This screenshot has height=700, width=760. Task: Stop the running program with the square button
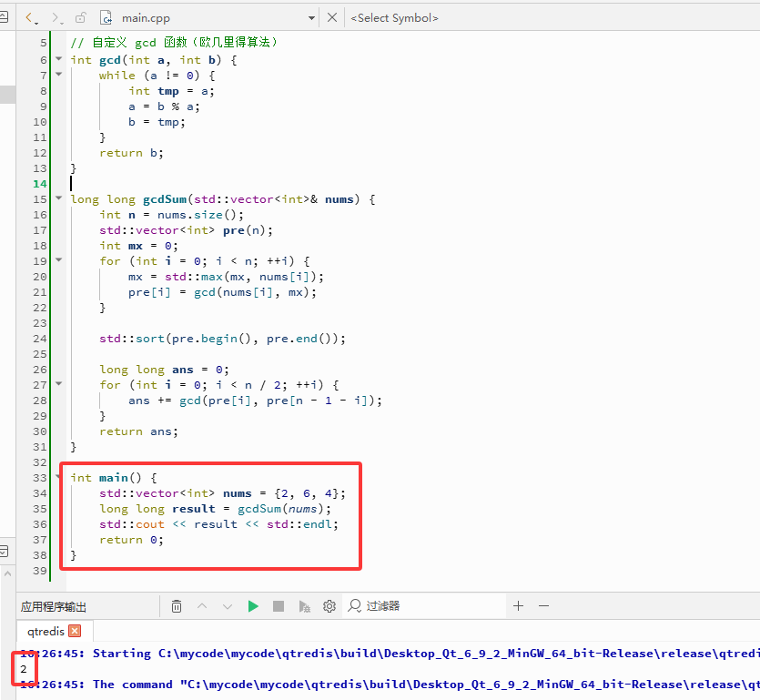tap(279, 606)
